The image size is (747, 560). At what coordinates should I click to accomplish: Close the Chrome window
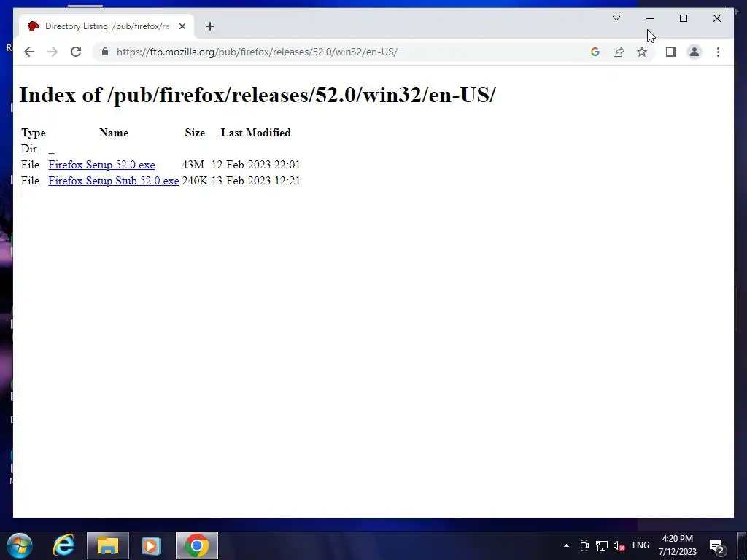coord(717,18)
